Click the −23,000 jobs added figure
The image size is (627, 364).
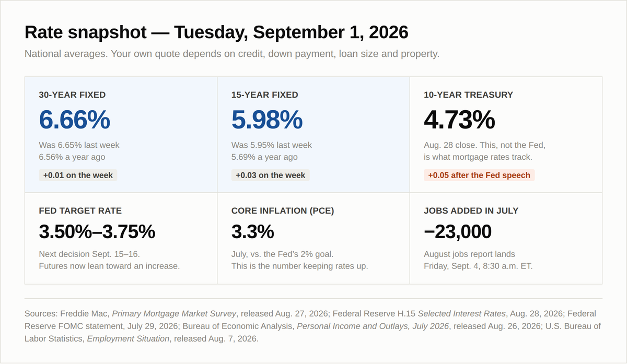pos(458,231)
